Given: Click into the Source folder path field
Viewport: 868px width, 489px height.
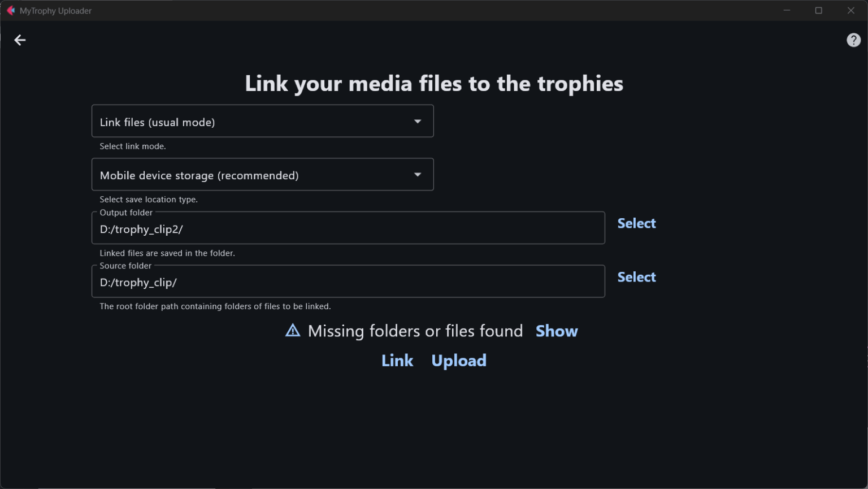Looking at the screenshot, I should click(x=348, y=282).
